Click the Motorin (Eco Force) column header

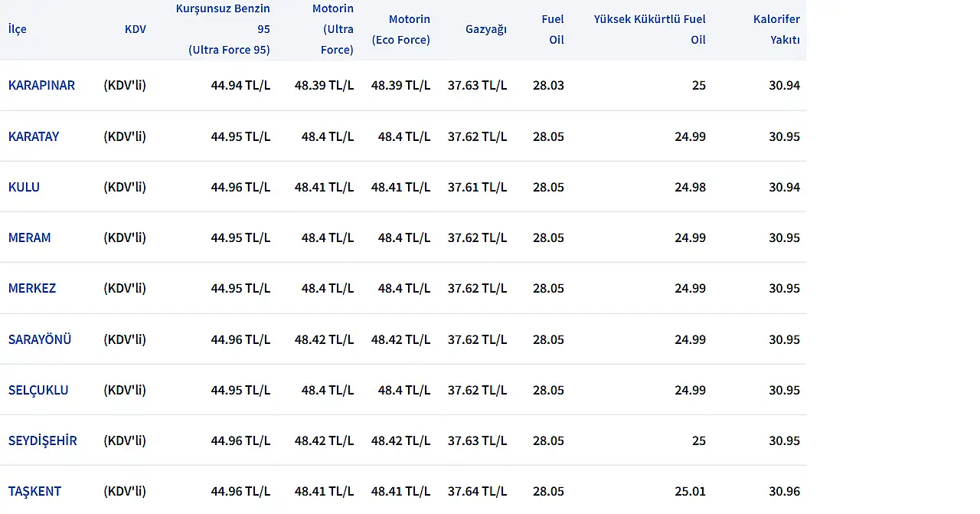click(401, 29)
